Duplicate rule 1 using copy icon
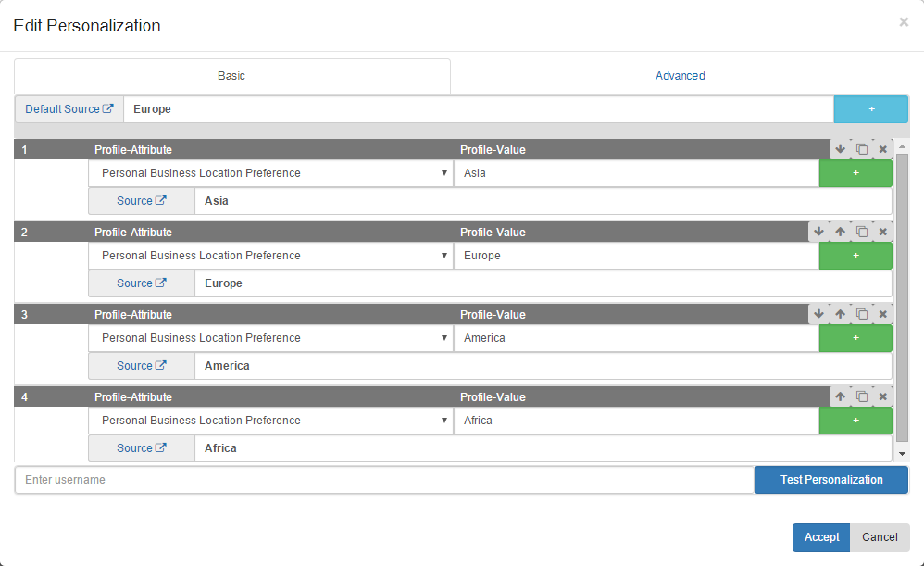The height and width of the screenshot is (566, 924). tap(862, 149)
